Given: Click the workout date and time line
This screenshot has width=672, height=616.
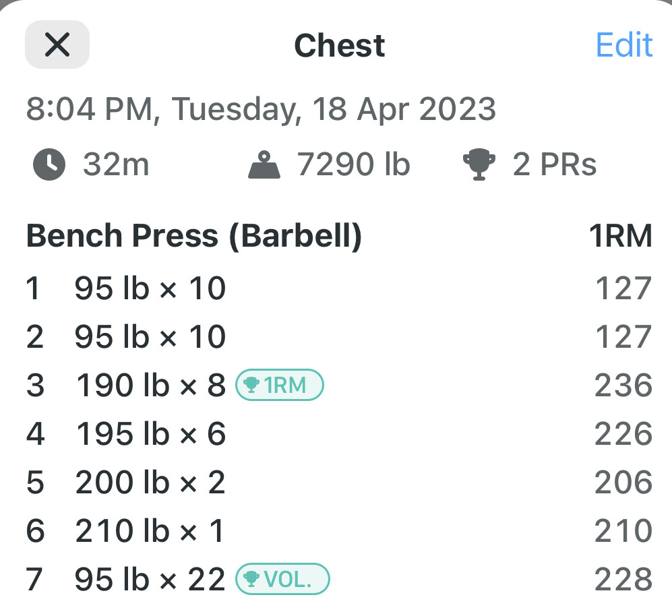Looking at the screenshot, I should (x=261, y=109).
